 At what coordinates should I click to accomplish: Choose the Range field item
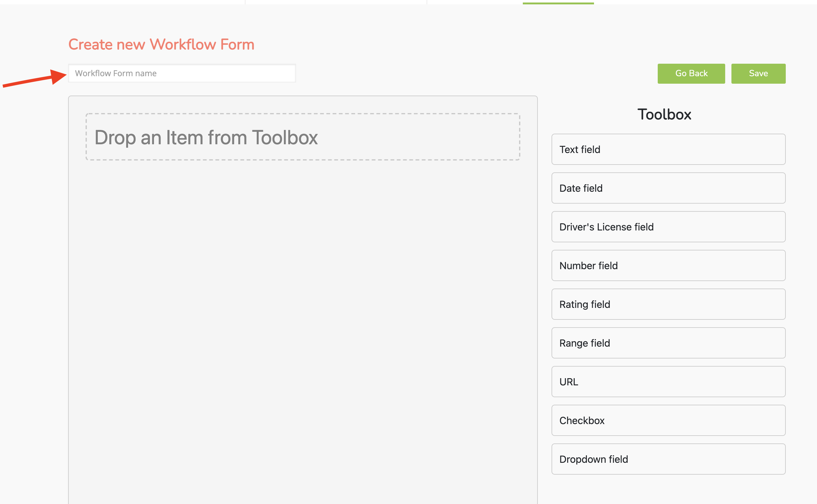click(668, 343)
